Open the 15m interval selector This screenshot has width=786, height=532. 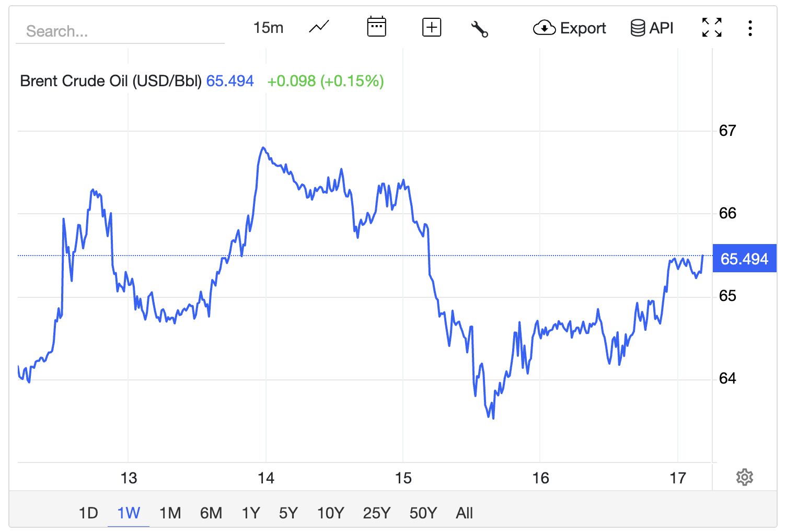click(268, 28)
